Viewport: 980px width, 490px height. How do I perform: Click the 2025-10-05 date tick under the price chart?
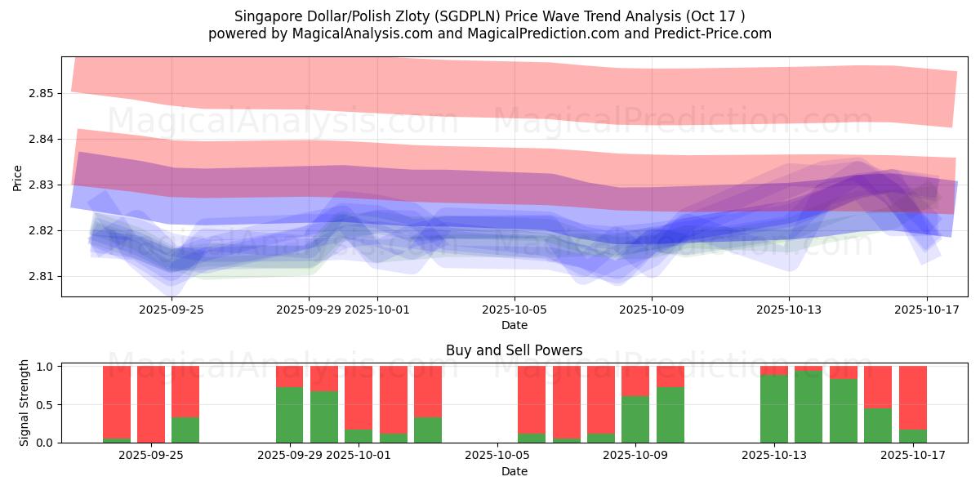[514, 310]
